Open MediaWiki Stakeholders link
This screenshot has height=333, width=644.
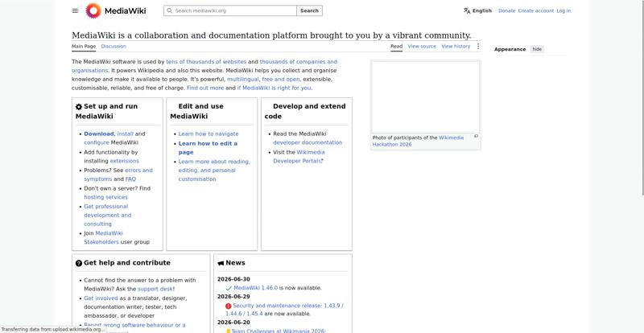(x=104, y=238)
